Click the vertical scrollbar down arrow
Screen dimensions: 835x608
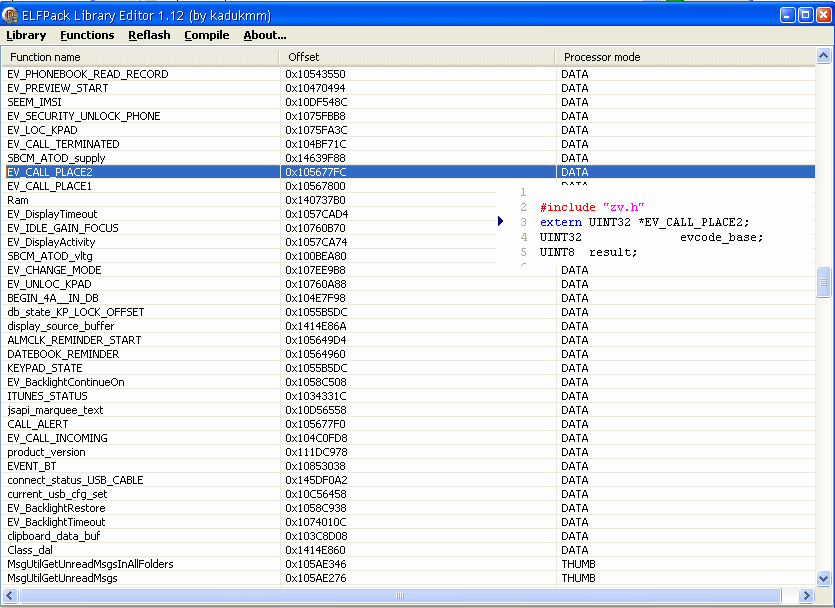(x=823, y=578)
